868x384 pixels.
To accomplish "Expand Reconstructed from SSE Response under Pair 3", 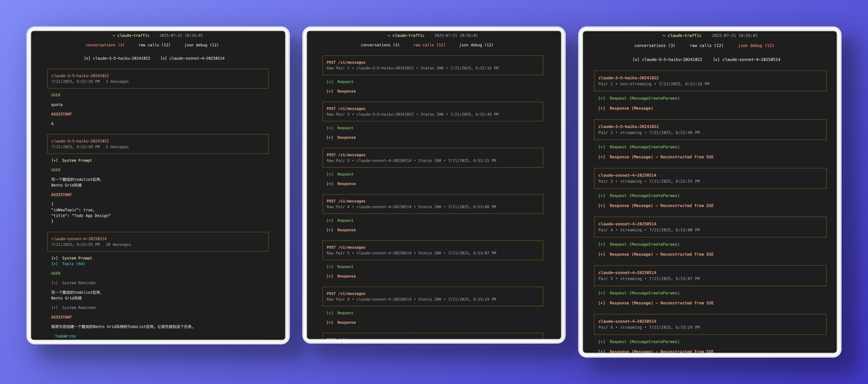I will pos(656,206).
